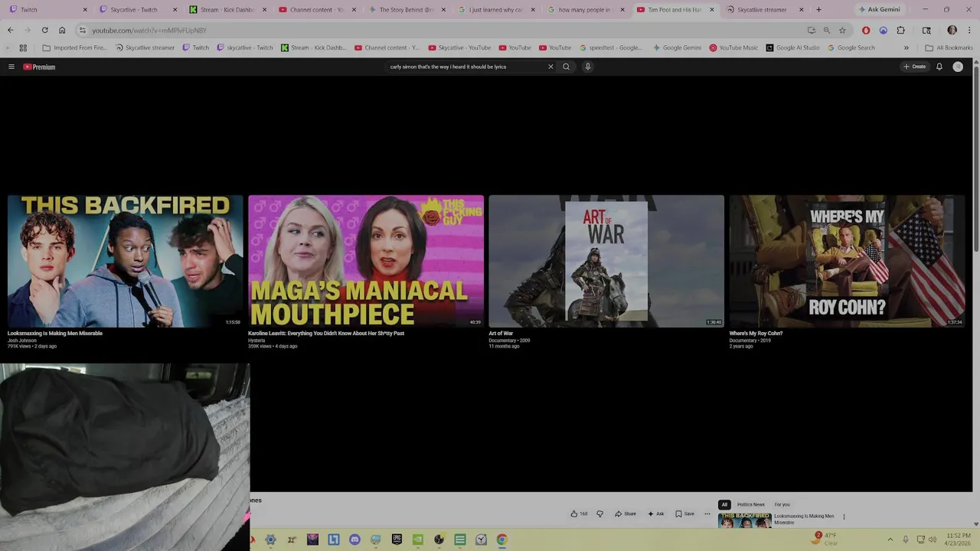This screenshot has width=980, height=551.
Task: Select the All filter chip
Action: [724, 504]
